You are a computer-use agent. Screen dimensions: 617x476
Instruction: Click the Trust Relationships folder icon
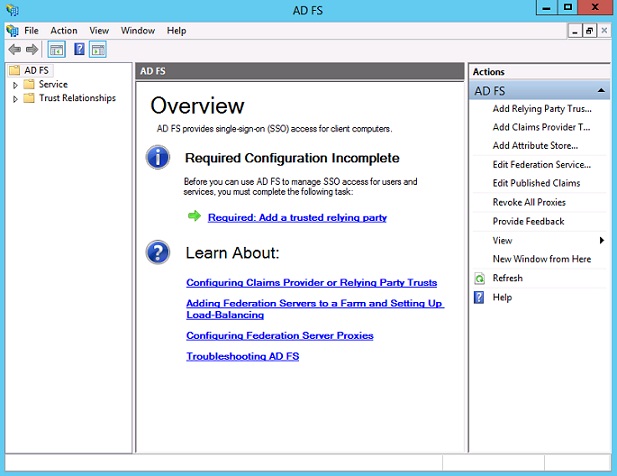(29, 98)
